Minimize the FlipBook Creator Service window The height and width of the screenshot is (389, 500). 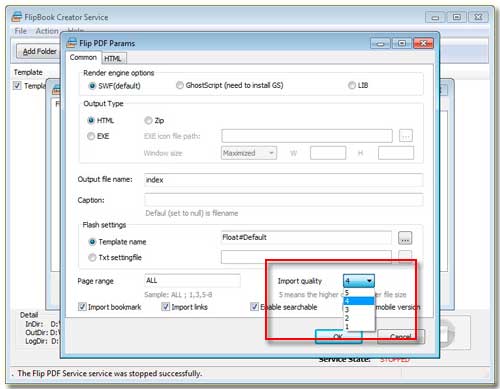coord(435,17)
